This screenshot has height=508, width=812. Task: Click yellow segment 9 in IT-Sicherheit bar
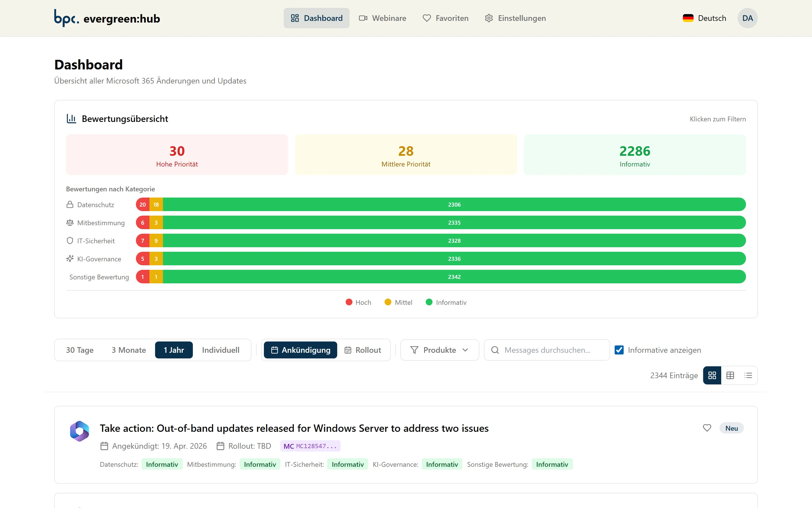tap(156, 240)
